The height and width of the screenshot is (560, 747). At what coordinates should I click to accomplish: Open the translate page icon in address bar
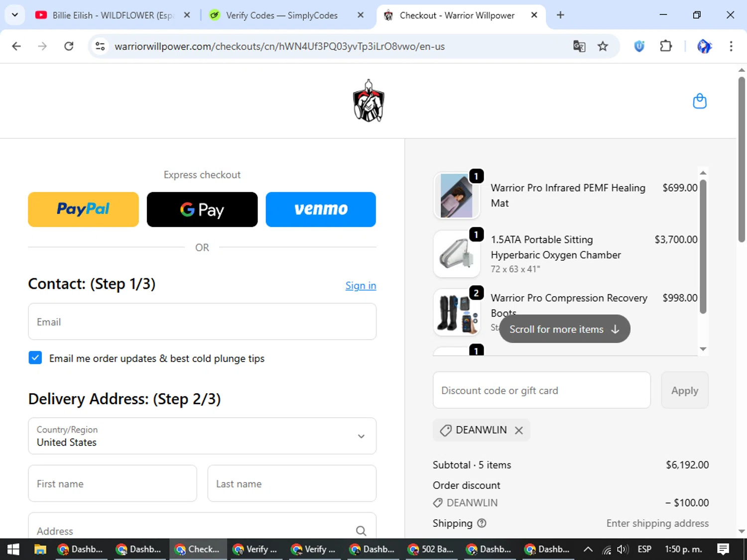click(579, 46)
